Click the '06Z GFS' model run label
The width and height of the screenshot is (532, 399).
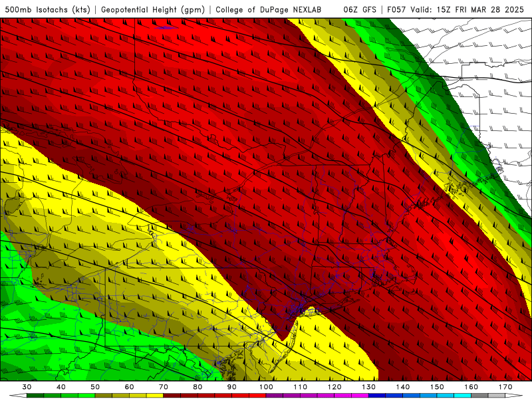tap(360, 9)
